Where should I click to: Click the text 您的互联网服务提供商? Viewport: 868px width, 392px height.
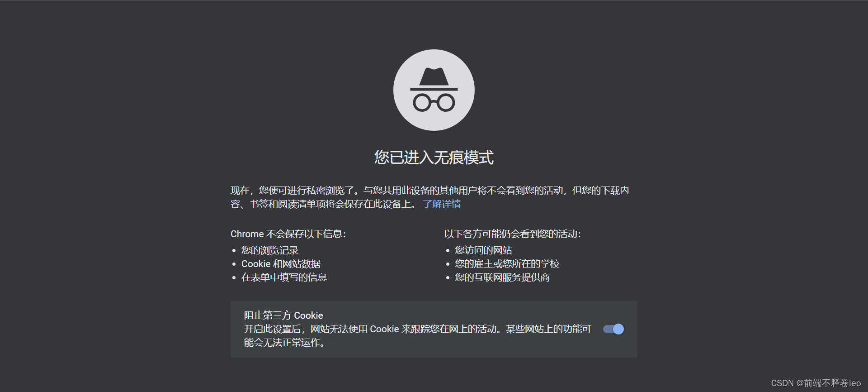coord(502,277)
